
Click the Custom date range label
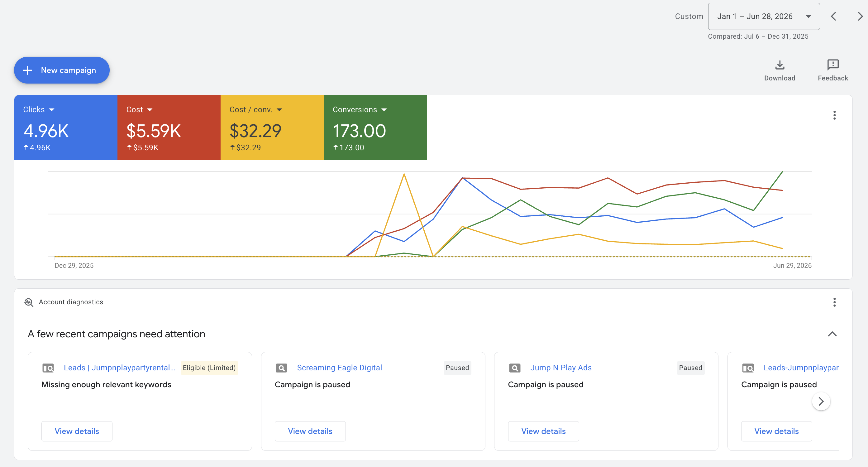689,17
